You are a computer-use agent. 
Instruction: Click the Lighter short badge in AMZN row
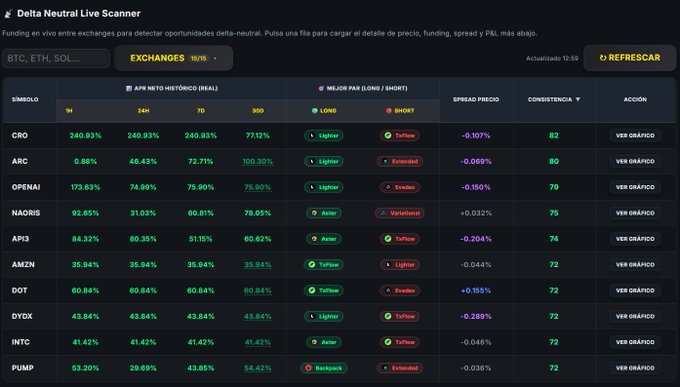click(399, 265)
